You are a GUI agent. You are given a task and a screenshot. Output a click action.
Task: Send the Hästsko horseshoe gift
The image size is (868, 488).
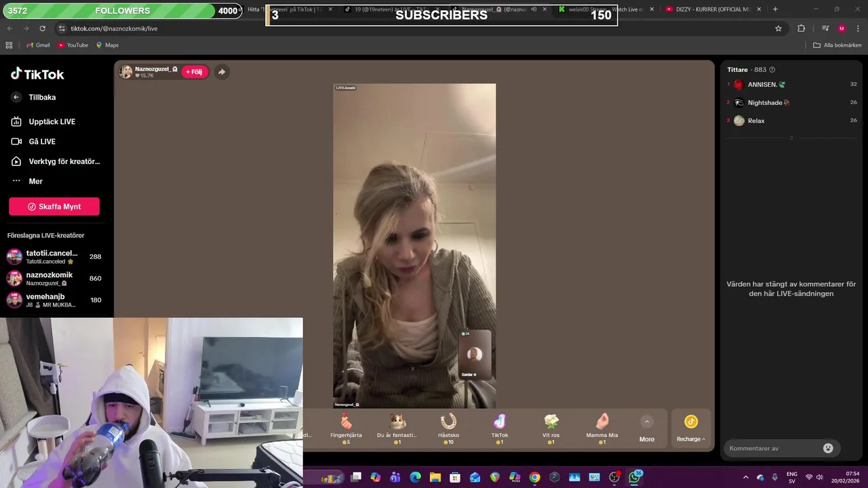(x=448, y=428)
